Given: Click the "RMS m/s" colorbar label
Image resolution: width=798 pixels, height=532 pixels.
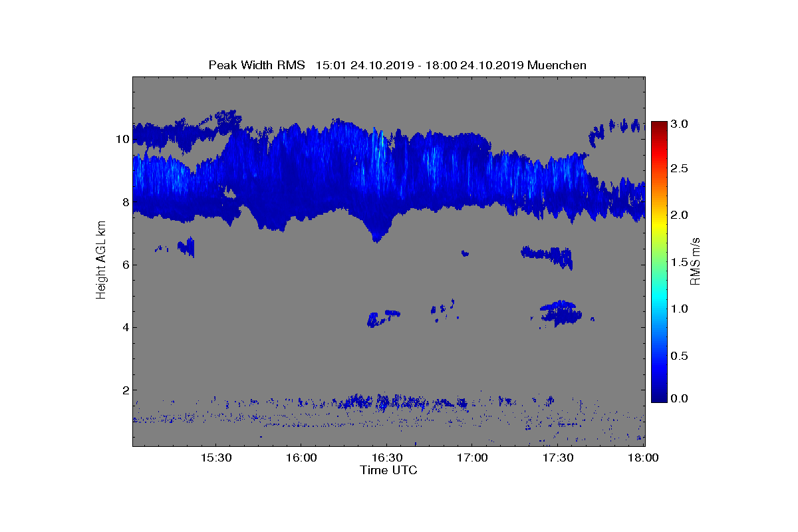Looking at the screenshot, I should point(696,261).
